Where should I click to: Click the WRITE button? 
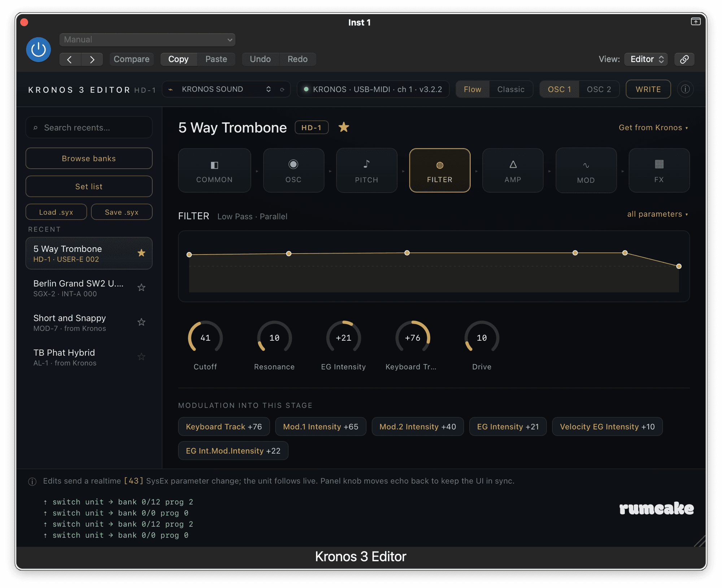pyautogui.click(x=648, y=89)
